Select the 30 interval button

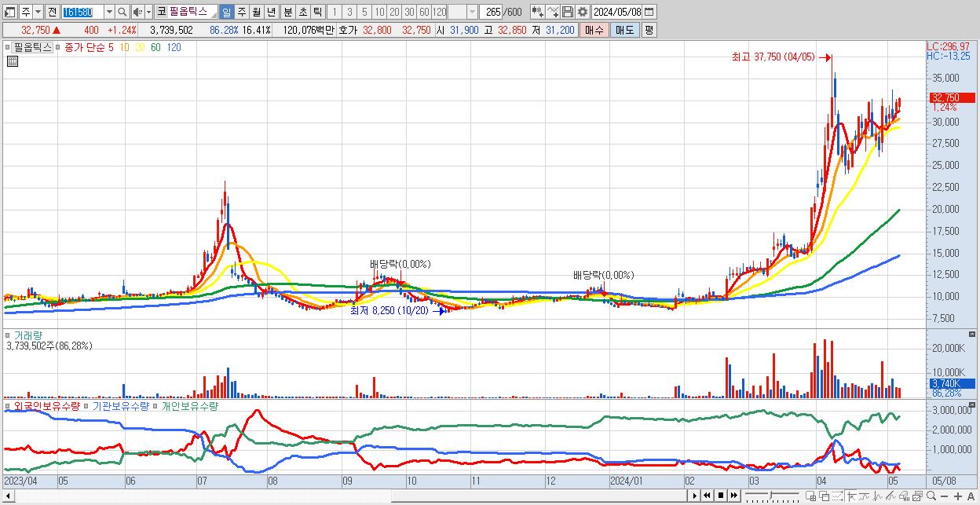point(409,12)
